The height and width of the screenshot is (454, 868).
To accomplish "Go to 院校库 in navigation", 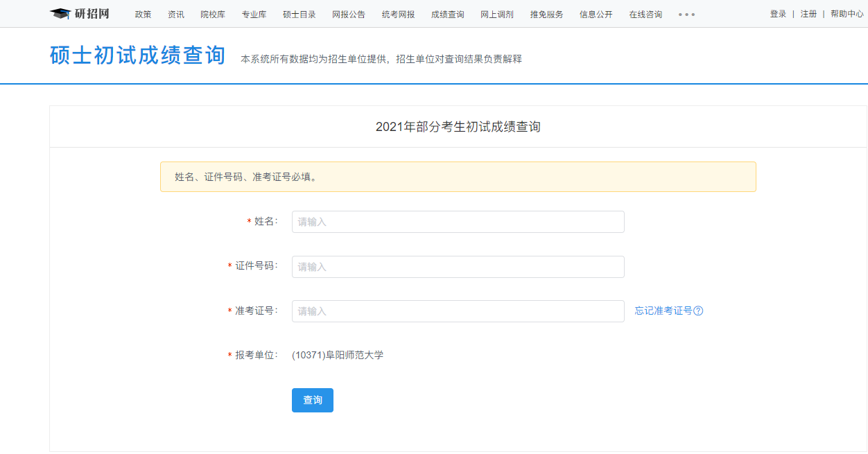I will coord(213,15).
